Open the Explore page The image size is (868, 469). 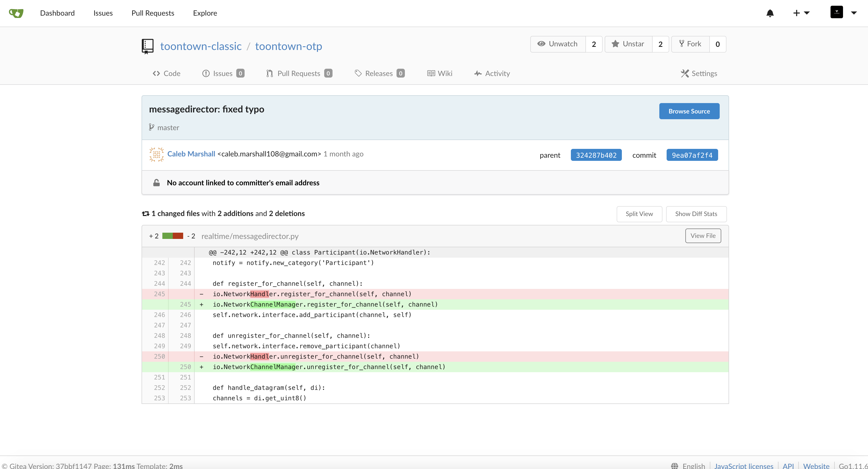[x=205, y=13]
